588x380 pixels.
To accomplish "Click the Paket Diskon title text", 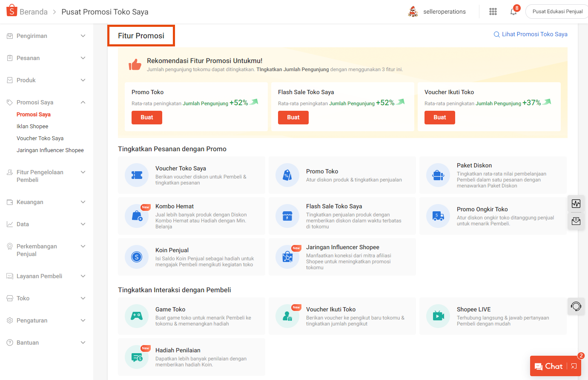I will coord(474,166).
